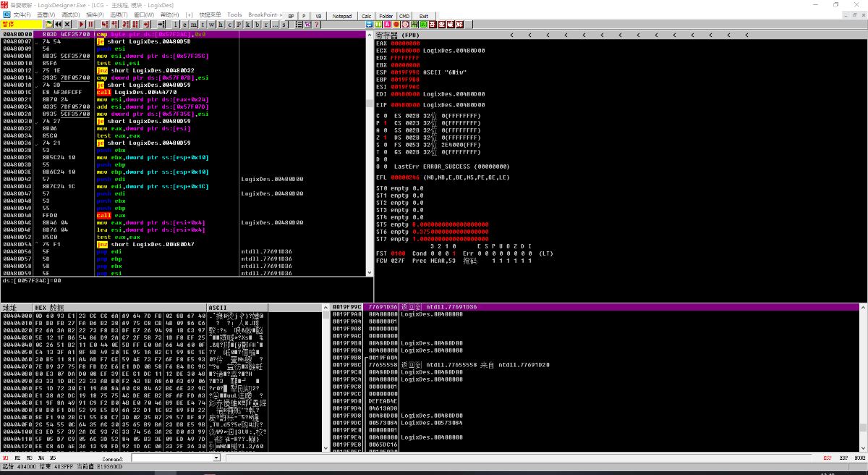Open Source window with the 's' button
This screenshot has width=868, height=475.
(284, 24)
